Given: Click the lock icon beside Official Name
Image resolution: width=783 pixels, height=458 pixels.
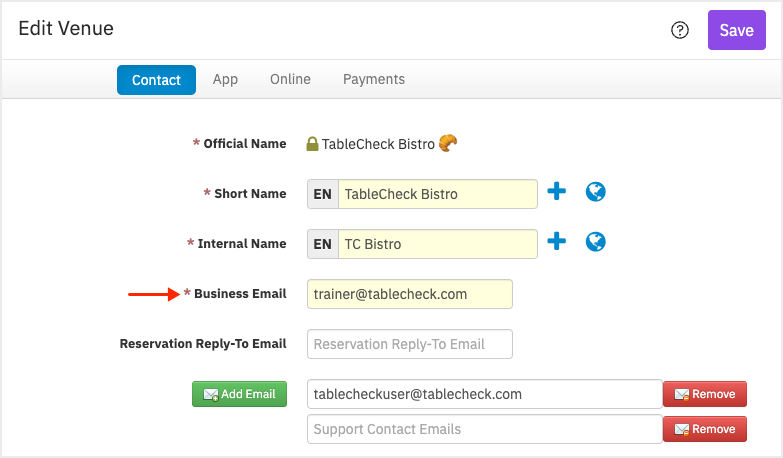Looking at the screenshot, I should tap(312, 144).
